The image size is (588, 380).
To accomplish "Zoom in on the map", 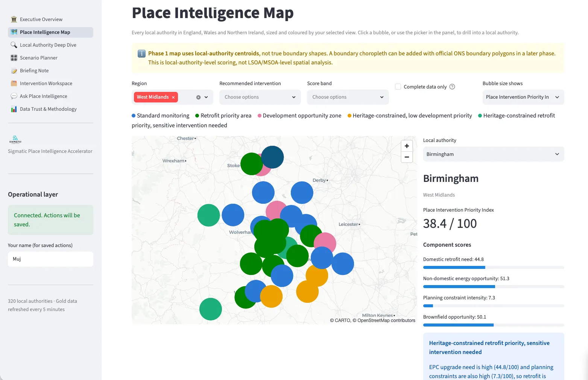I will tap(407, 146).
